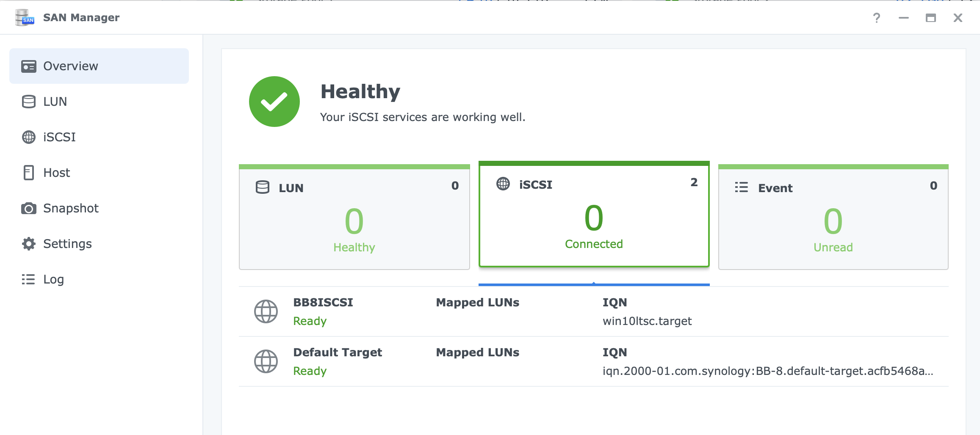Screen dimensions: 980x435
Task: Select the Event Unread summary card
Action: (833, 217)
